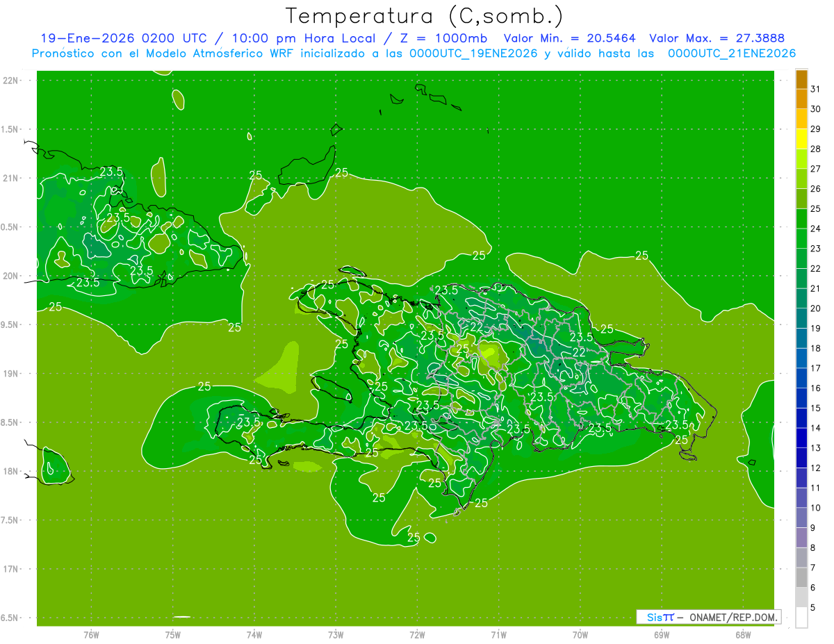Click the 17N latitude axis label

pyautogui.click(x=12, y=569)
